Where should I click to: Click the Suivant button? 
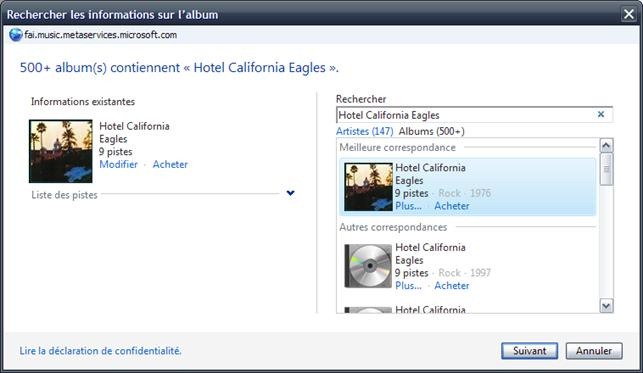click(x=529, y=351)
